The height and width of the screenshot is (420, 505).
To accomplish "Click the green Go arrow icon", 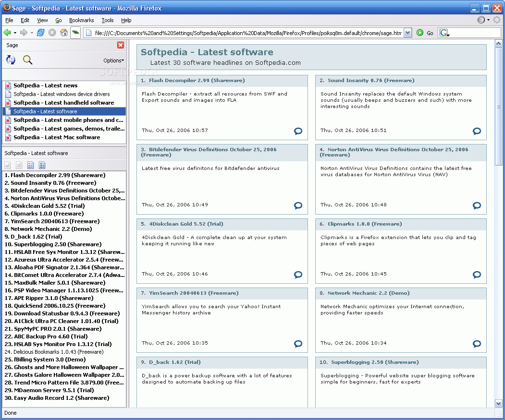I will pyautogui.click(x=420, y=33).
